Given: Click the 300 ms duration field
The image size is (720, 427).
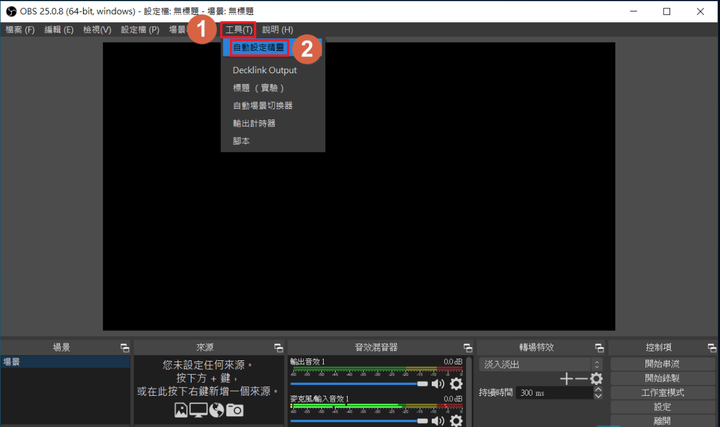Looking at the screenshot, I should point(554,393).
